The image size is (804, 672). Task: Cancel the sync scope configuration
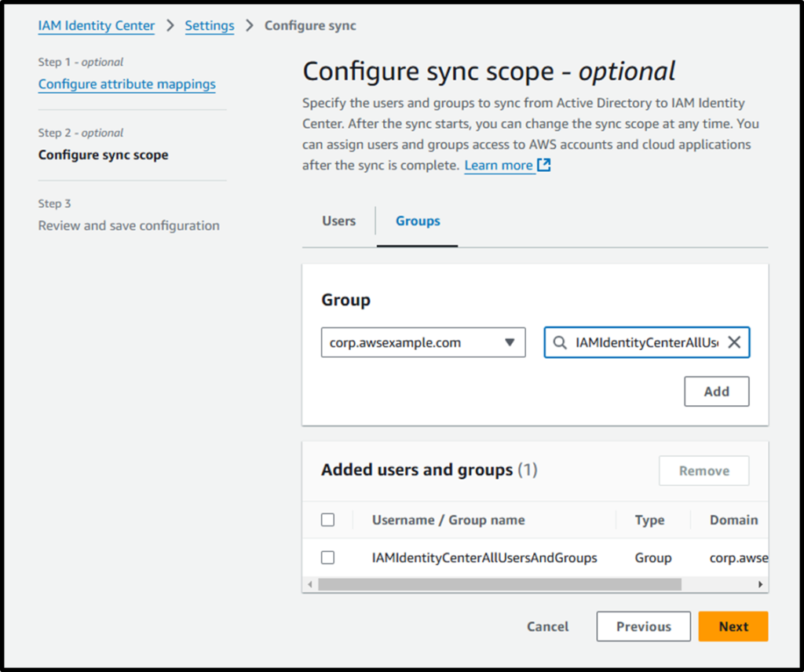[x=547, y=626]
